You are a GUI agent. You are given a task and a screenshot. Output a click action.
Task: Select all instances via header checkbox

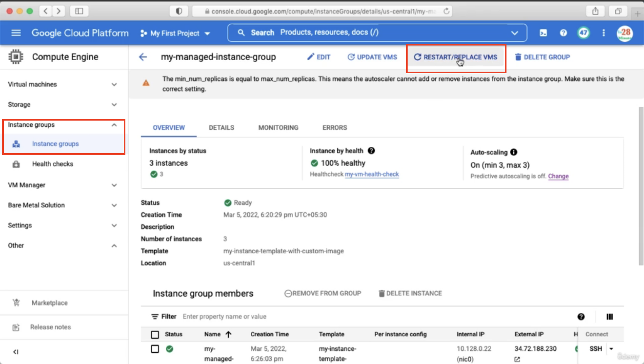click(155, 334)
